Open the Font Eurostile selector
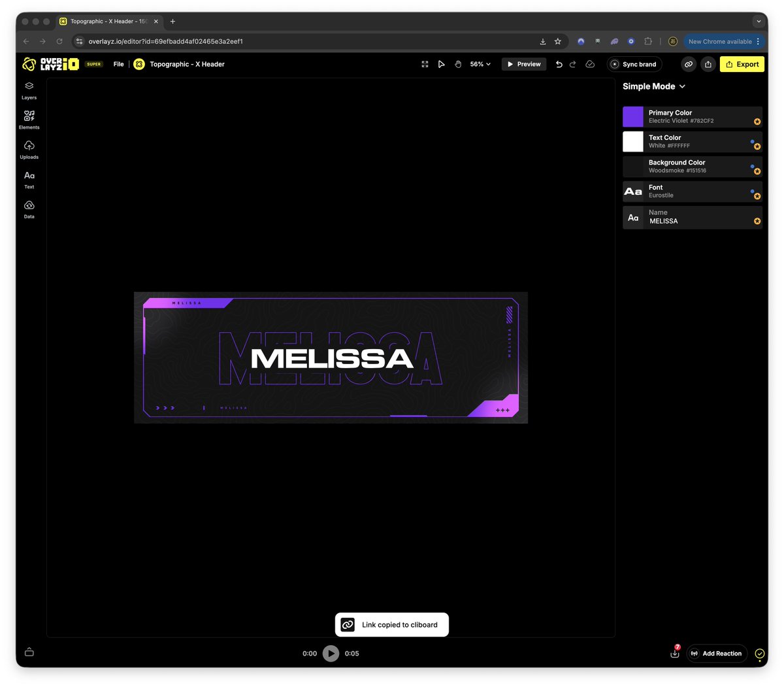The height and width of the screenshot is (687, 784). click(x=693, y=192)
